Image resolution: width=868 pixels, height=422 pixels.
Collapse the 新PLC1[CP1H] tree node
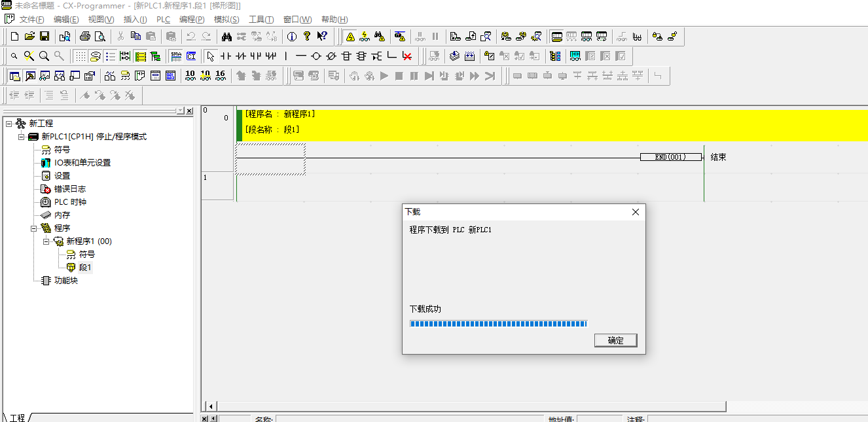click(x=22, y=137)
